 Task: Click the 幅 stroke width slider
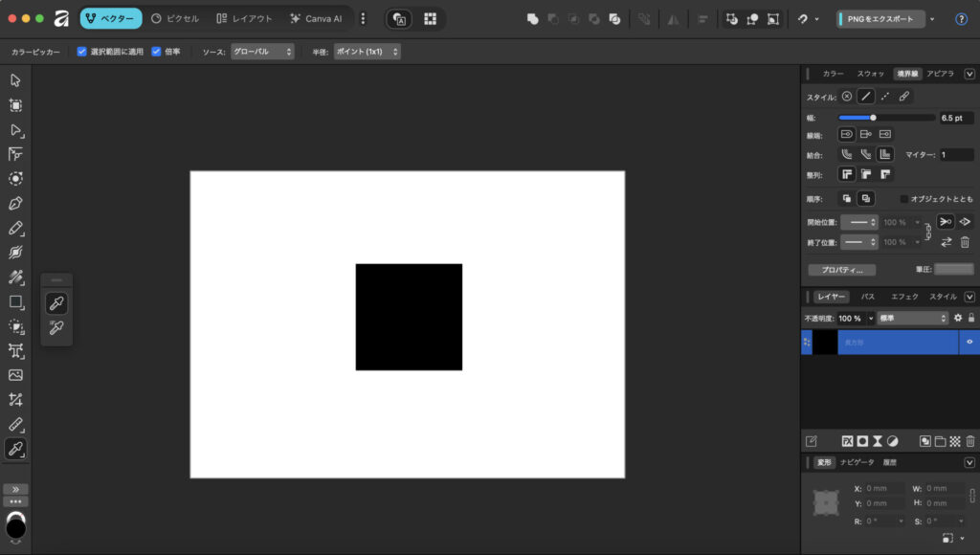coord(885,118)
